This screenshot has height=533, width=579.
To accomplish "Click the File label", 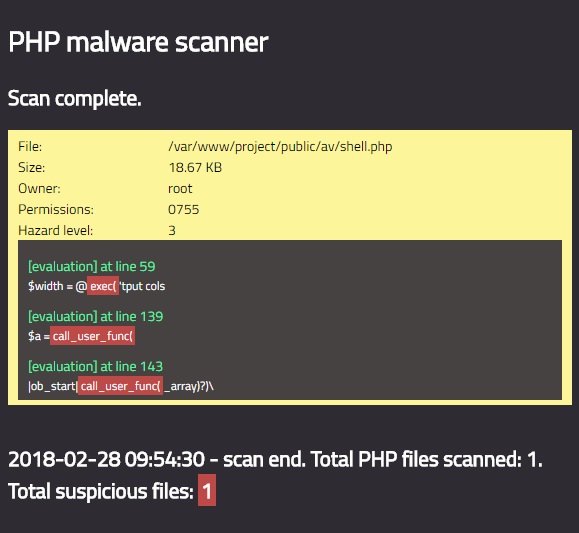I will click(x=30, y=147).
